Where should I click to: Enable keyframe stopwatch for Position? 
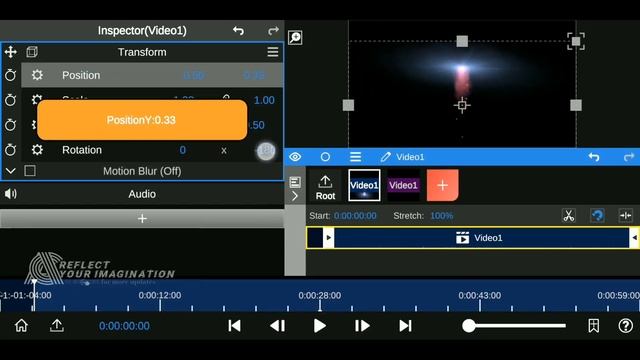pos(11,75)
